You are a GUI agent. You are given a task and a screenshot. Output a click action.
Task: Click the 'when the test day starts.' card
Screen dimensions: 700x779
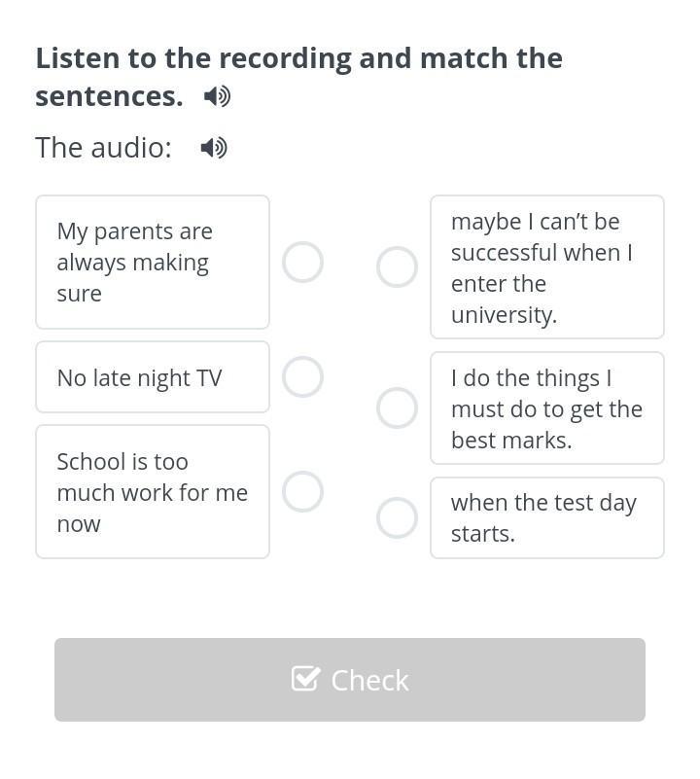547,517
